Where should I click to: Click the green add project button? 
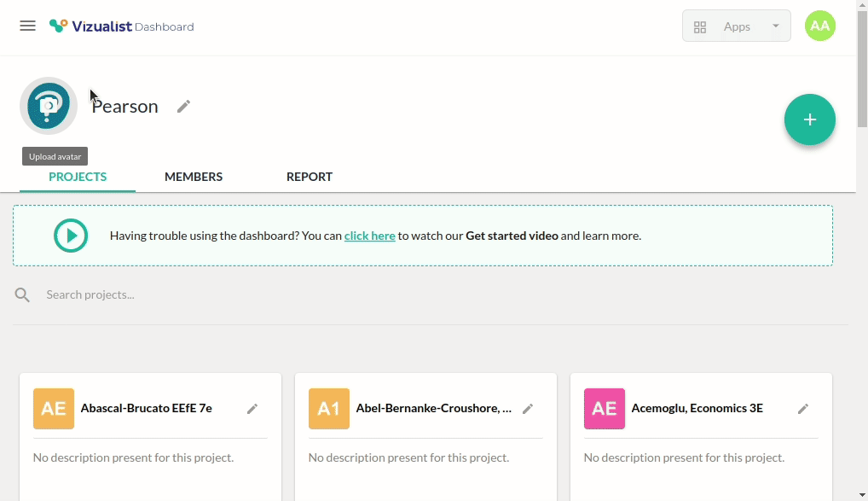pos(809,119)
